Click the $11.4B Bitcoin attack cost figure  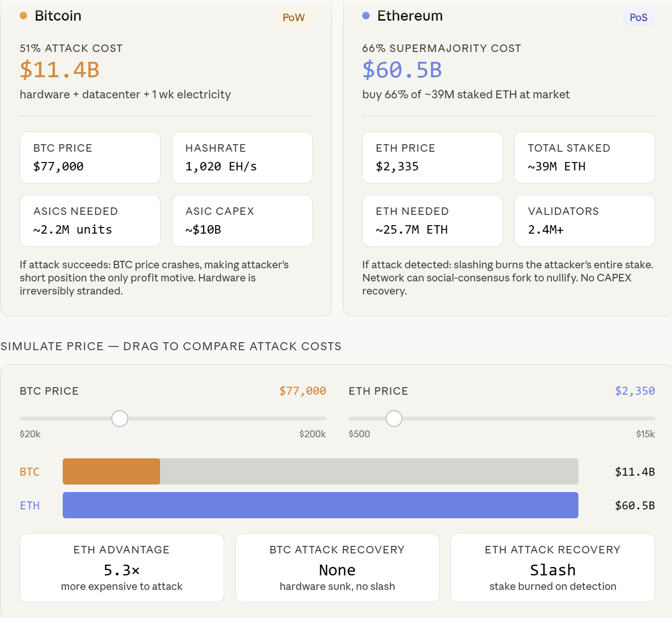[x=59, y=70]
